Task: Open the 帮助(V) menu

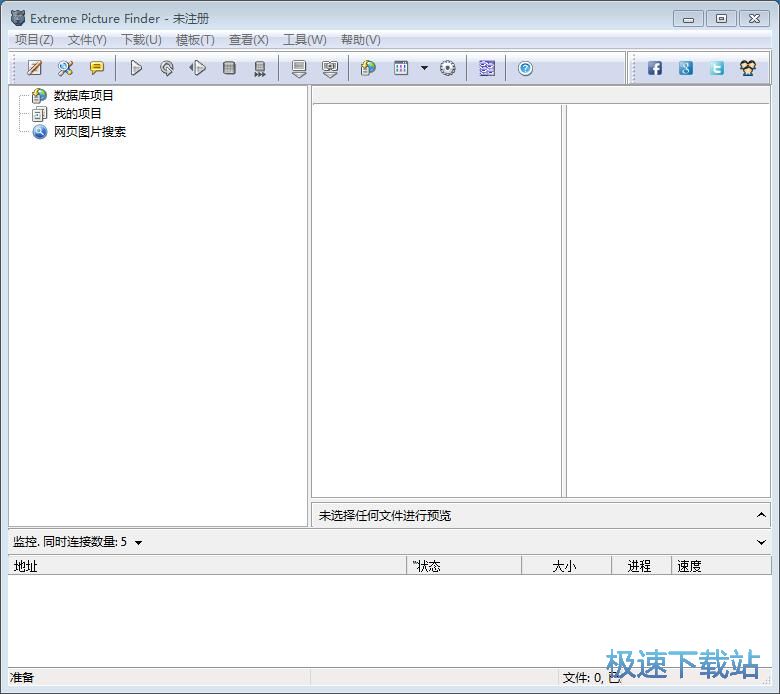Action: pos(361,40)
